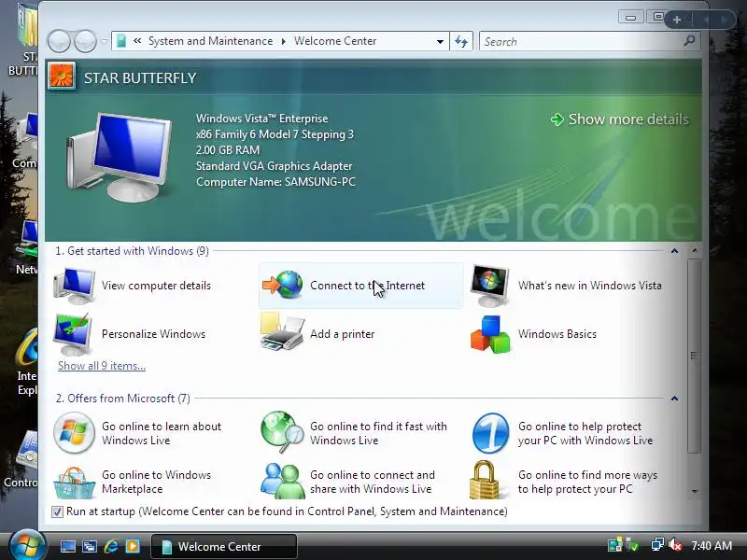Click View computer details label
The width and height of the screenshot is (747, 560).
pos(156,286)
